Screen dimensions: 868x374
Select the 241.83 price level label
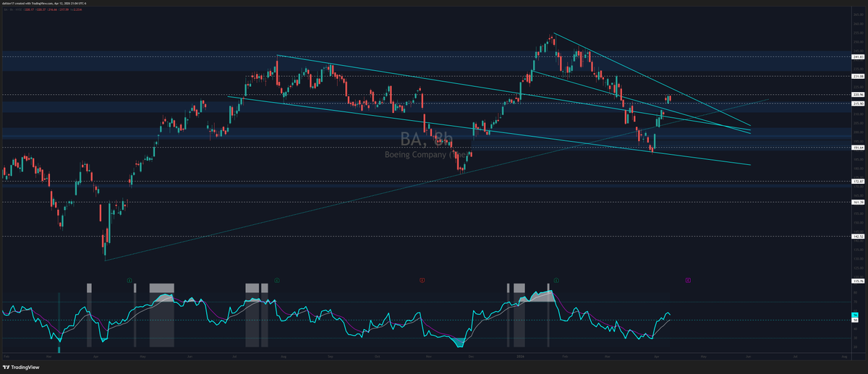(859, 56)
